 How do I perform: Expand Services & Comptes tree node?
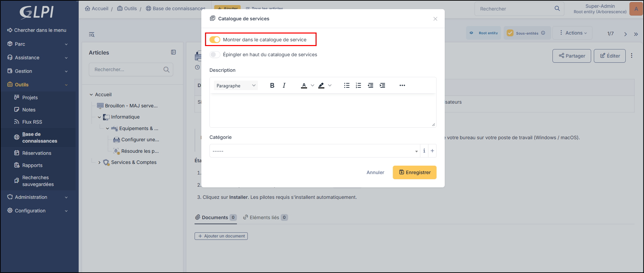coord(99,163)
